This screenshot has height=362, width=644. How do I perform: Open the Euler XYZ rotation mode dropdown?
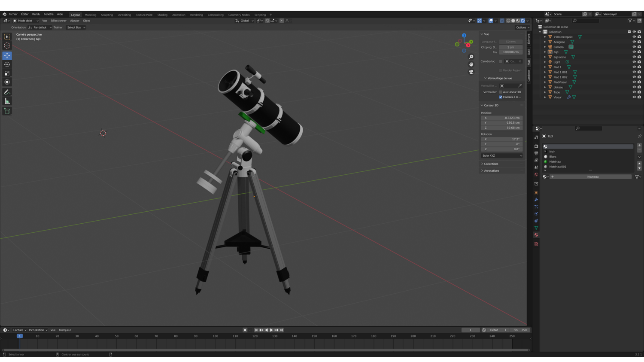coord(502,156)
